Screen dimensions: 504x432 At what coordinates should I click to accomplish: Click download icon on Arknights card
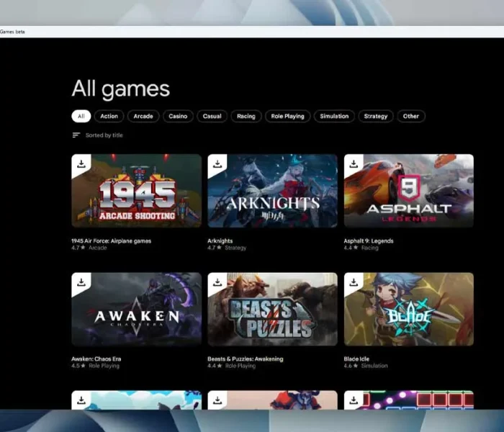[217, 163]
